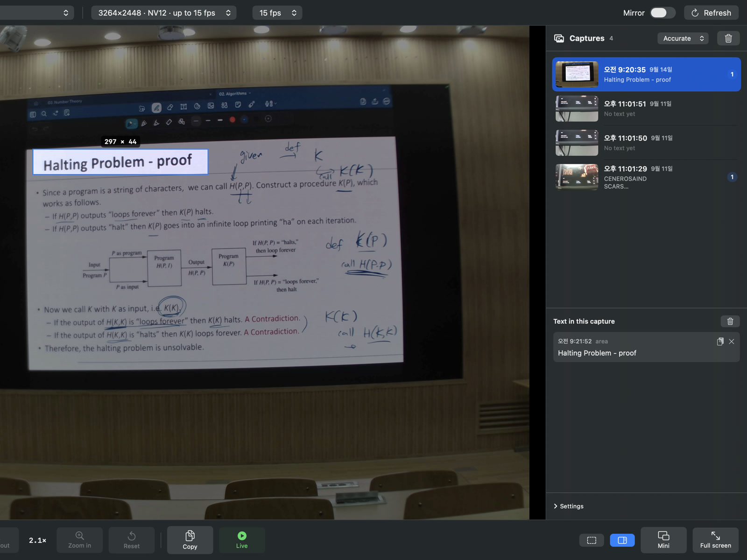The width and height of the screenshot is (747, 560).
Task: Delete all captures with trash icon
Action: (x=728, y=38)
